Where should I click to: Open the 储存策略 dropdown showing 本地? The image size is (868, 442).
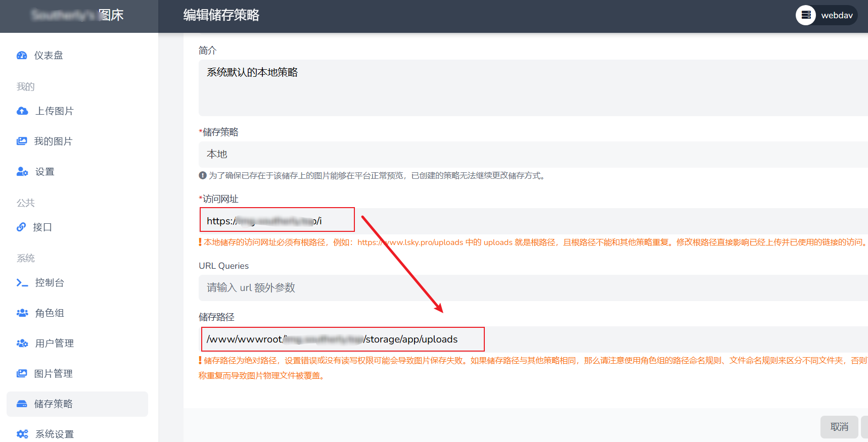click(533, 155)
